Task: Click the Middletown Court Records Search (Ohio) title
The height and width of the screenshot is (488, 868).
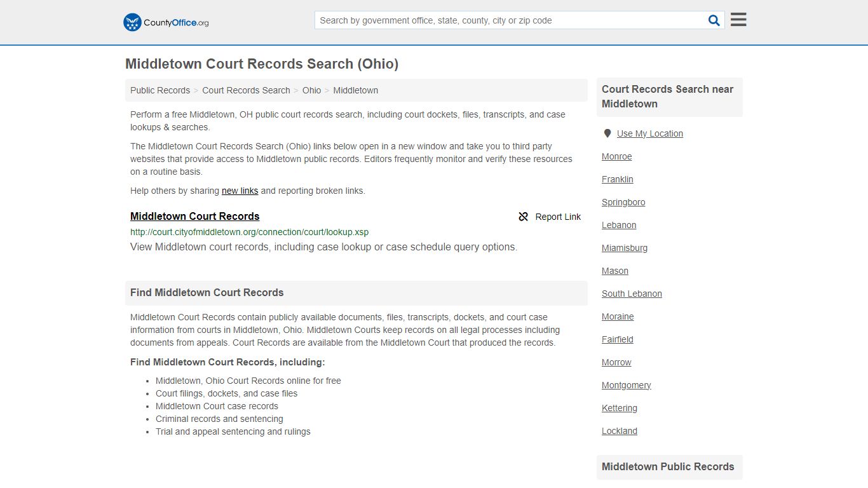Action: coord(262,64)
